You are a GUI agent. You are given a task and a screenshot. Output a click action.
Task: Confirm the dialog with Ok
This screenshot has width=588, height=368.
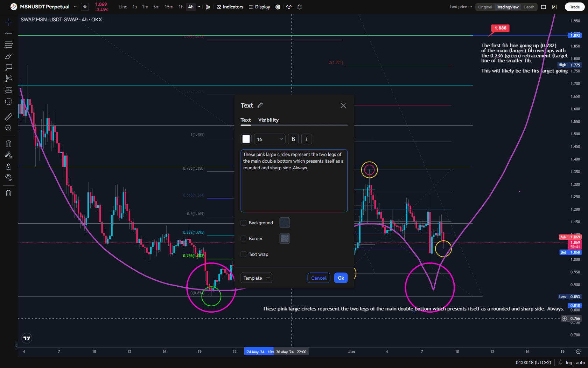(341, 278)
